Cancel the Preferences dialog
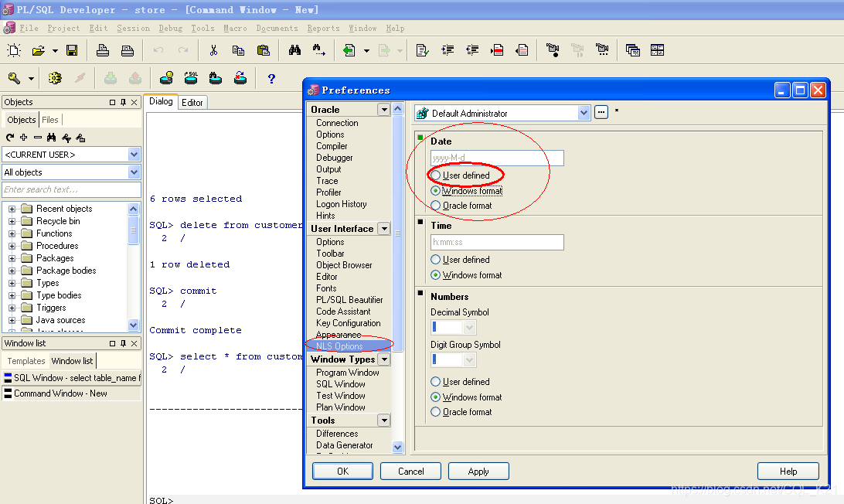The image size is (844, 504). coord(410,471)
